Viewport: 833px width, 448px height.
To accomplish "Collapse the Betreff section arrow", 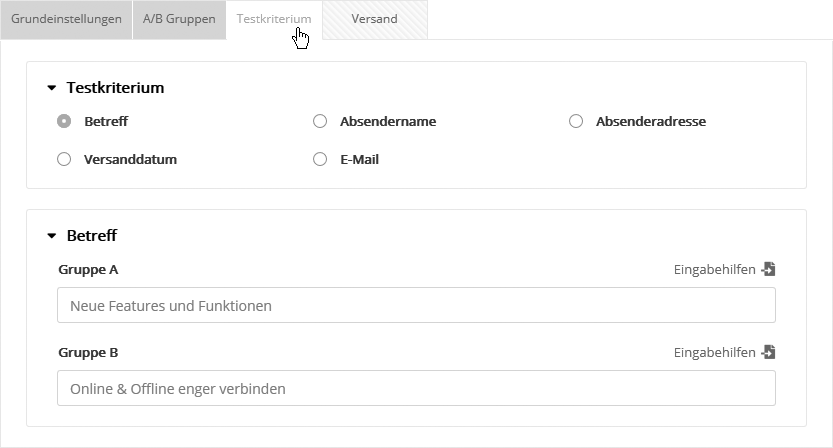I will click(x=52, y=236).
